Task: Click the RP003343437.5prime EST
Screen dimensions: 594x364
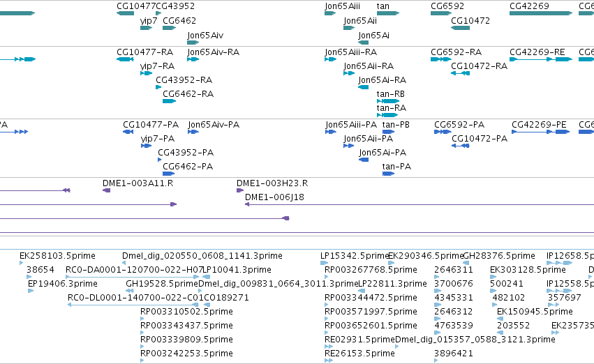Action: 186,326
